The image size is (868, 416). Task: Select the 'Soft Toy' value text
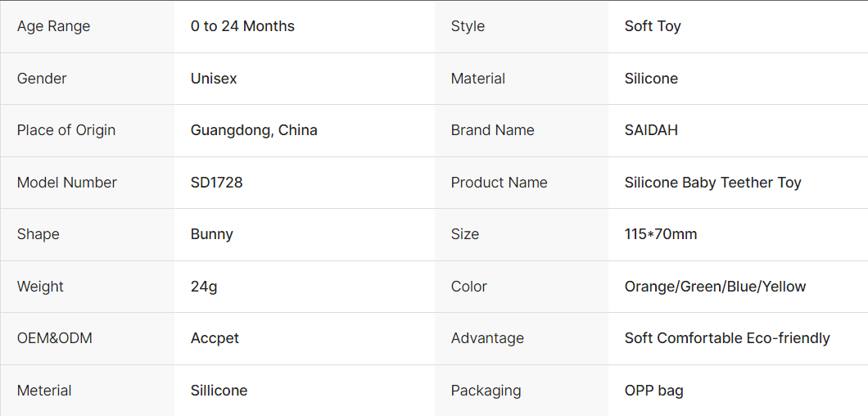pyautogui.click(x=653, y=26)
